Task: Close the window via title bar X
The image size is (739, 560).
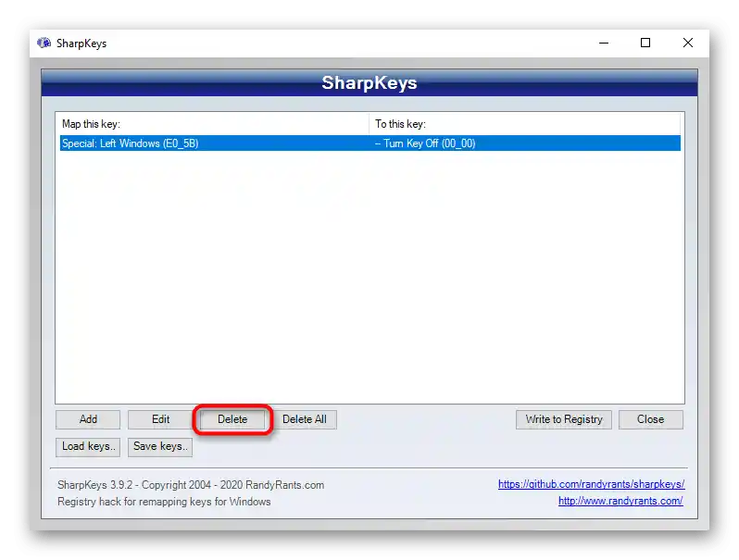Action: 688,44
